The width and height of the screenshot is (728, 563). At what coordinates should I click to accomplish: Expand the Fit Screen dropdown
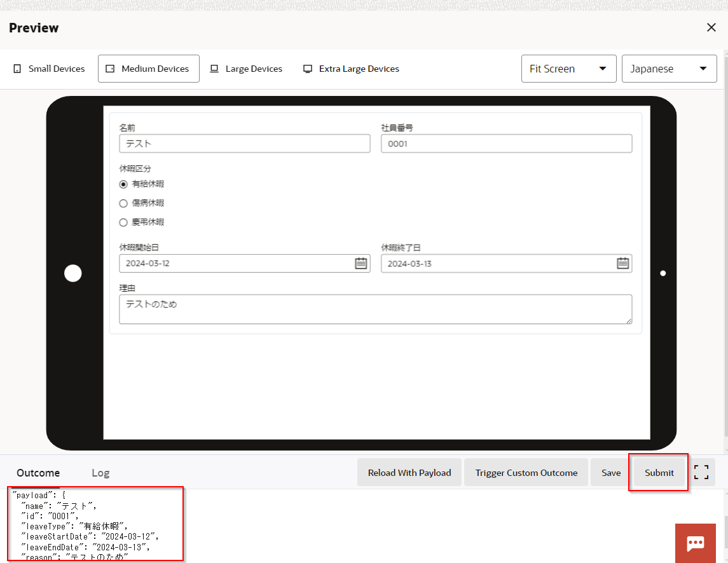(x=568, y=69)
